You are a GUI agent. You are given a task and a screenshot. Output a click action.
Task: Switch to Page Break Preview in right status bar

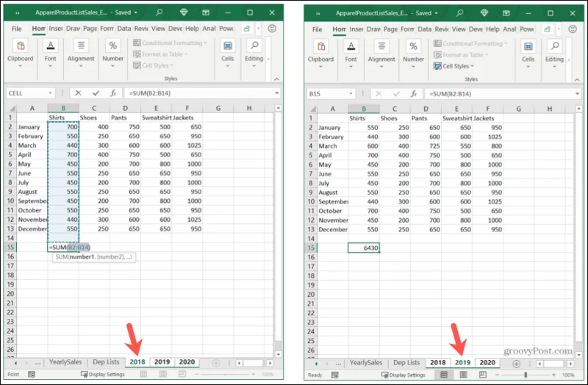point(483,375)
